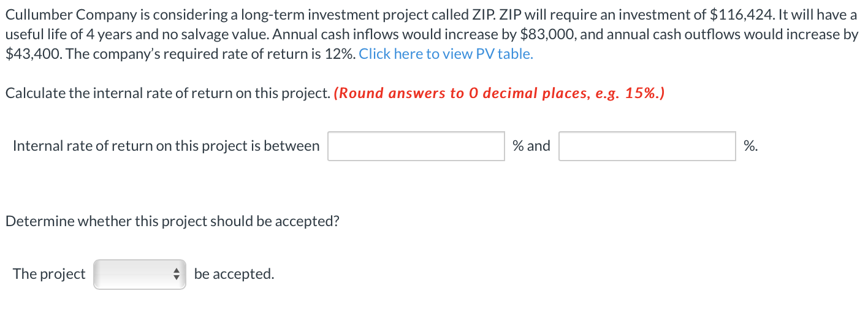The width and height of the screenshot is (868, 315).
Task: Focus the first internal rate percentage field
Action: 416,146
